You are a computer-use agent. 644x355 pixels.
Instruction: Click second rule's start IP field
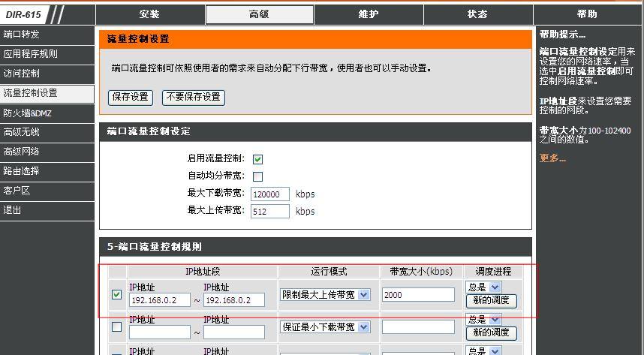[x=160, y=332]
